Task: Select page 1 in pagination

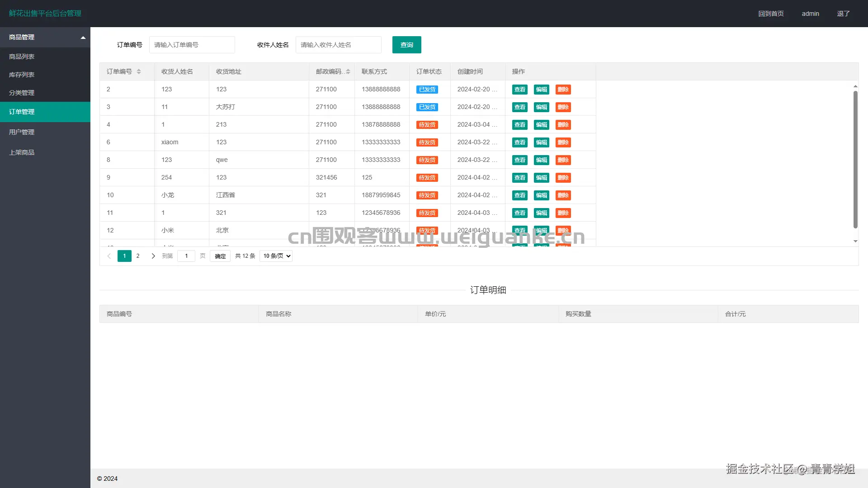Action: pyautogui.click(x=124, y=256)
